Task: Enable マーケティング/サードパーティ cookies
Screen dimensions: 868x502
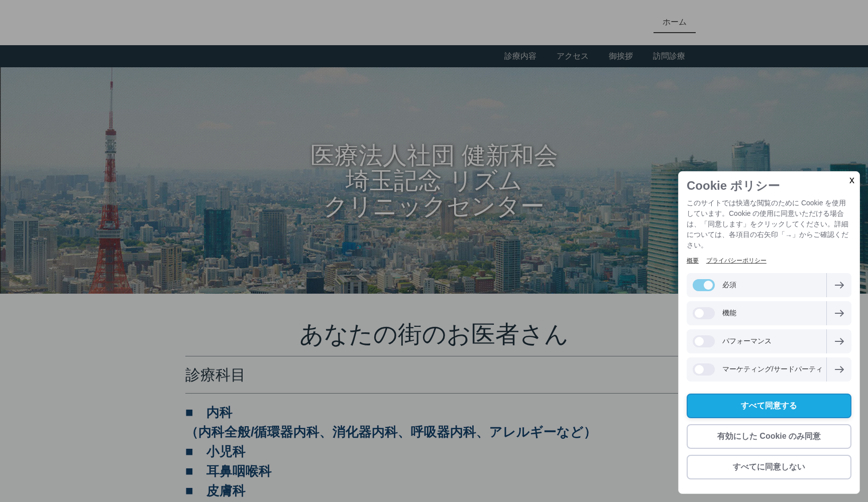Action: tap(703, 369)
